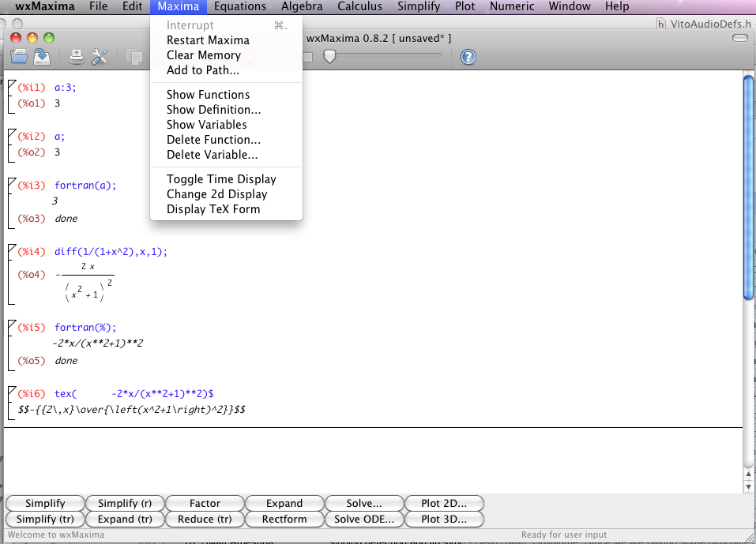Image resolution: width=756 pixels, height=544 pixels.
Task: Click the vertical scrollbar thumb
Action: tap(748, 188)
